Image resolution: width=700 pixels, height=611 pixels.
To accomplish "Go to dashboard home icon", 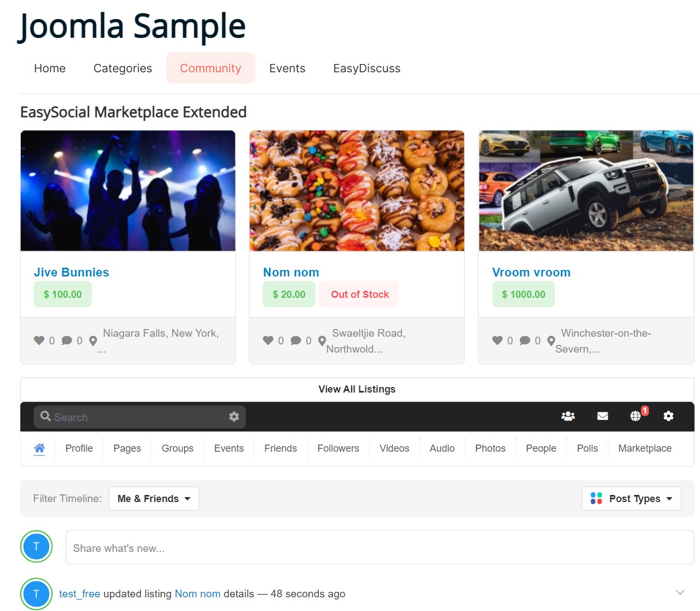I will (39, 448).
